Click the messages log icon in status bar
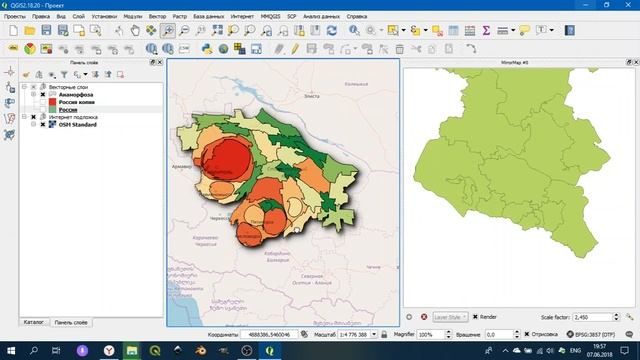640x360 pixels. point(629,334)
